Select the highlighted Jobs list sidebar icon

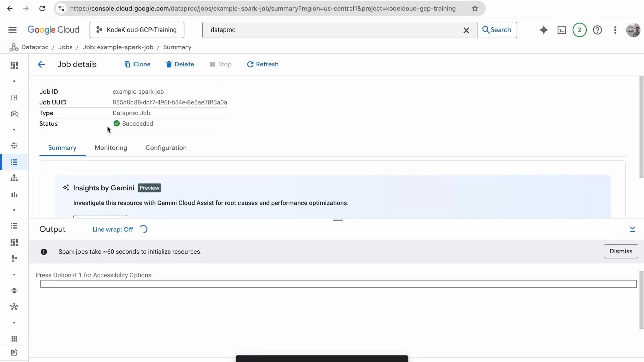pyautogui.click(x=14, y=162)
